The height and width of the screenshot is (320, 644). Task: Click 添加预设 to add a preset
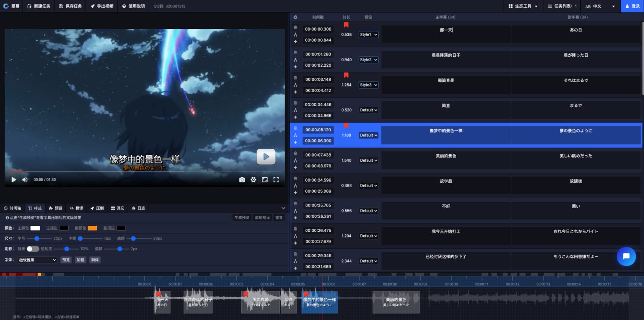click(x=262, y=218)
